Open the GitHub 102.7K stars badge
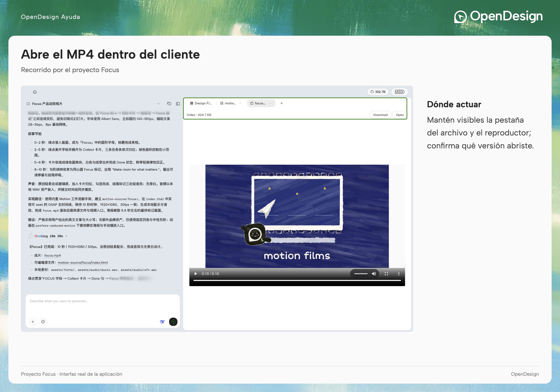The width and height of the screenshot is (560, 392). tap(378, 92)
